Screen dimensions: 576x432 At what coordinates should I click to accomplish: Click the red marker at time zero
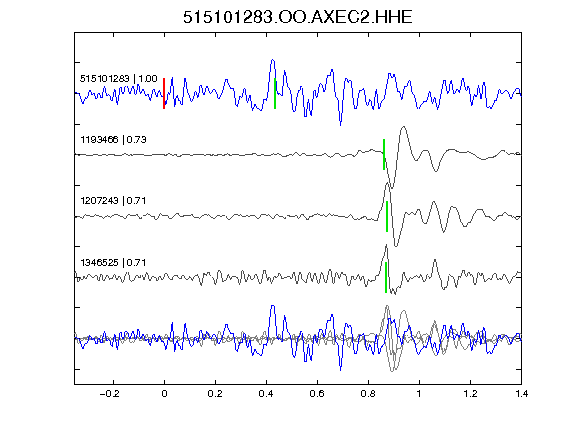tap(164, 93)
